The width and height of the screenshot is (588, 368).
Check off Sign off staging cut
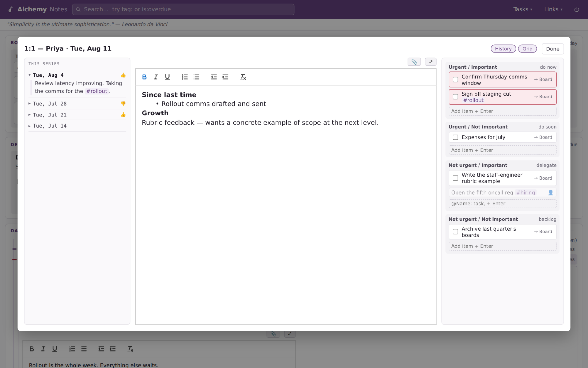[455, 97]
